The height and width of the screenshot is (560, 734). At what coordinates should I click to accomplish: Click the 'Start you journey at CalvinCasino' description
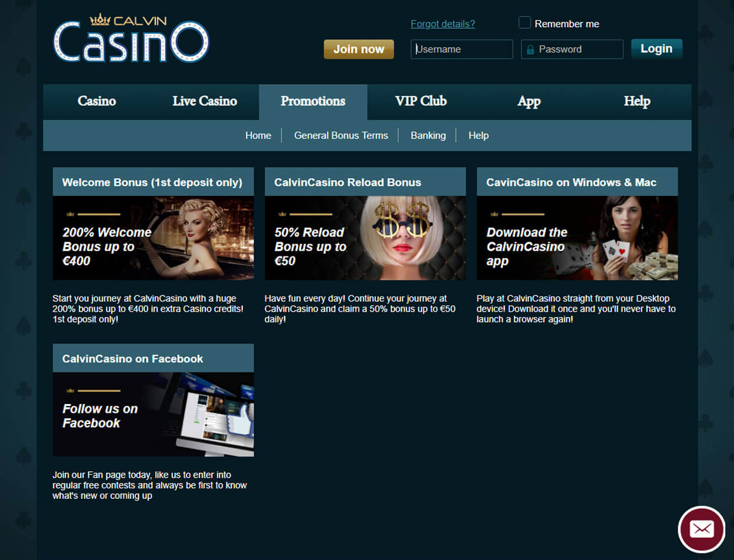(148, 309)
